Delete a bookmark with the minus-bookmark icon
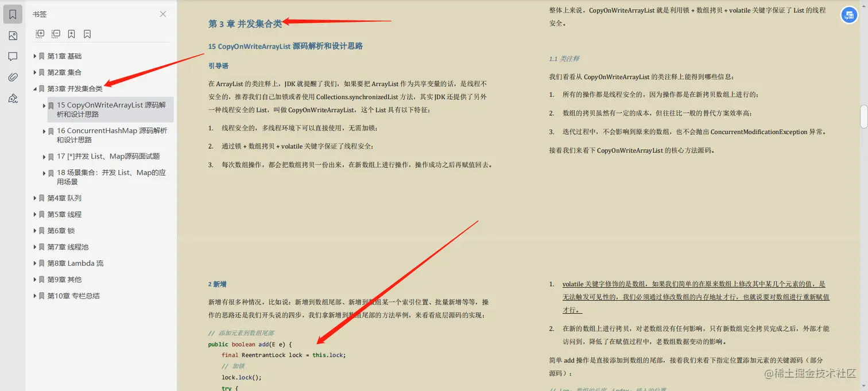Screen dimensions: 868x391 pyautogui.click(x=87, y=33)
